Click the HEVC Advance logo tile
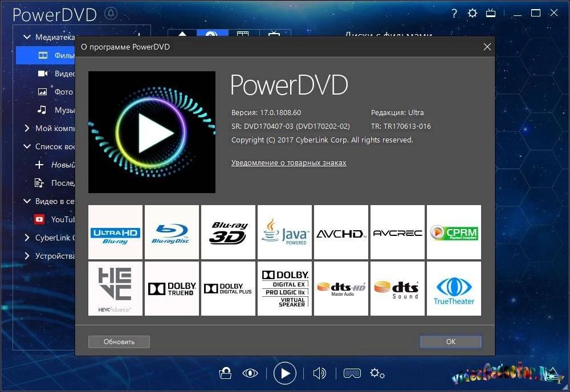The image size is (570, 392). click(x=115, y=288)
